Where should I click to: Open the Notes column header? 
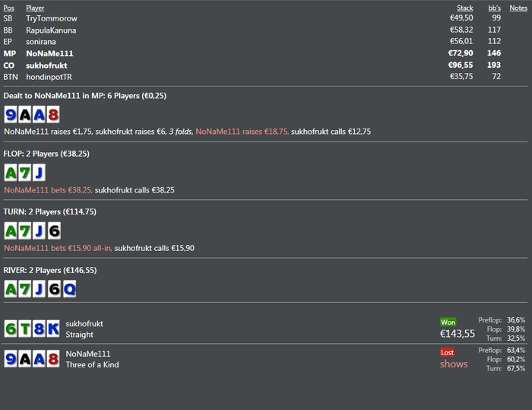(518, 8)
